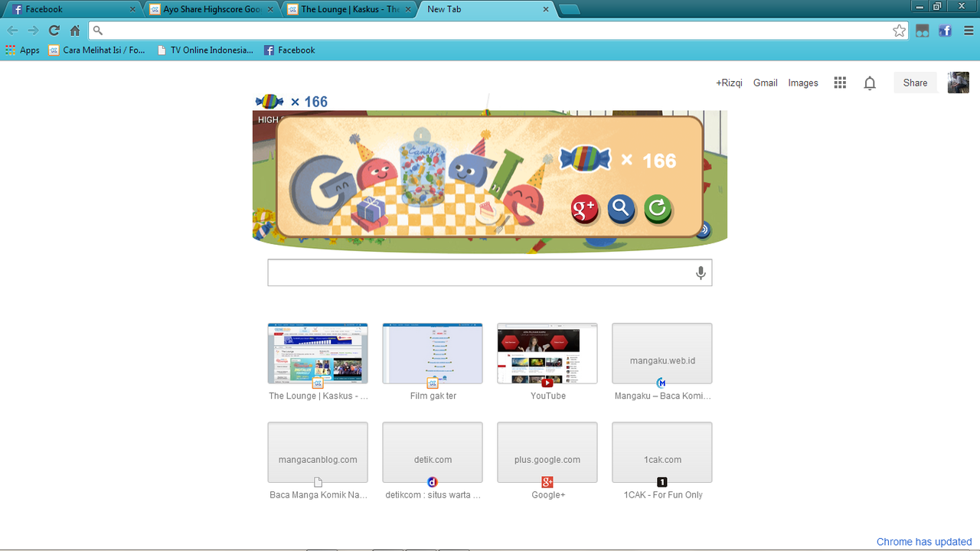The image size is (980, 551).
Task: Open 1cak.com thumbnail
Action: (662, 452)
